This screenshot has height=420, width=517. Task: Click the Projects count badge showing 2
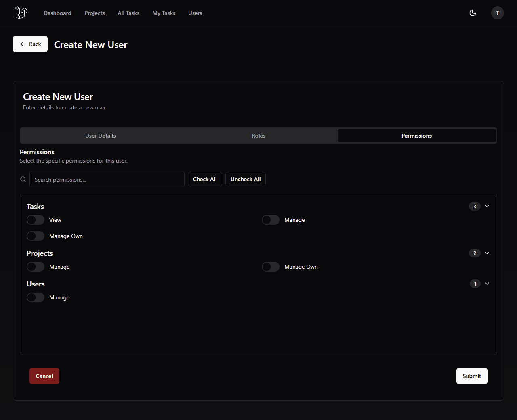coord(475,253)
